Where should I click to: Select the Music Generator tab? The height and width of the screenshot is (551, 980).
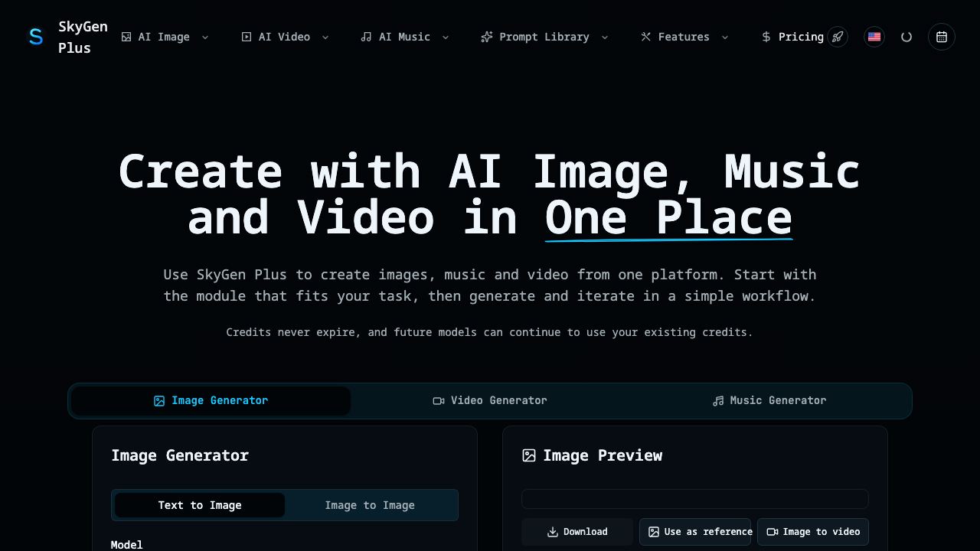coord(769,401)
